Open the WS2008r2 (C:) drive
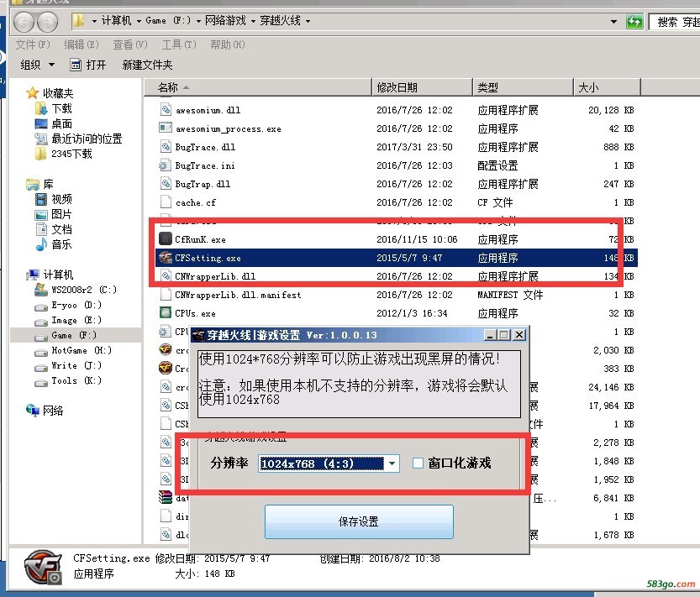 tap(84, 290)
